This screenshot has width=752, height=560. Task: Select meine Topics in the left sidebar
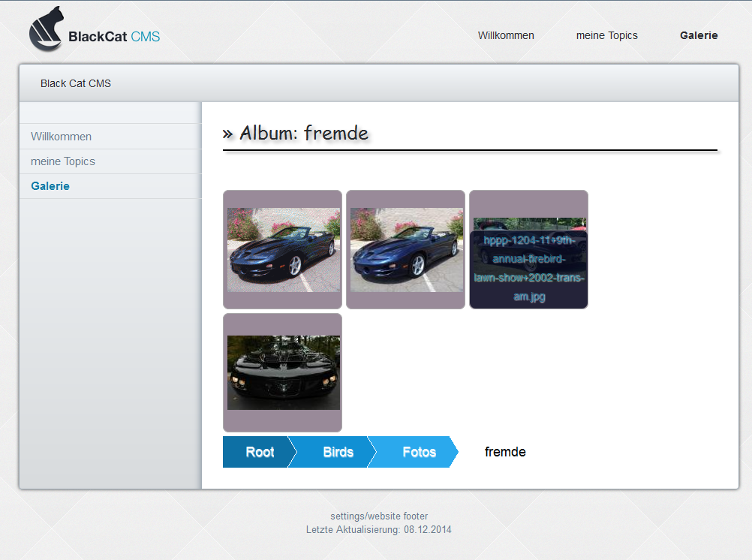[x=63, y=161]
